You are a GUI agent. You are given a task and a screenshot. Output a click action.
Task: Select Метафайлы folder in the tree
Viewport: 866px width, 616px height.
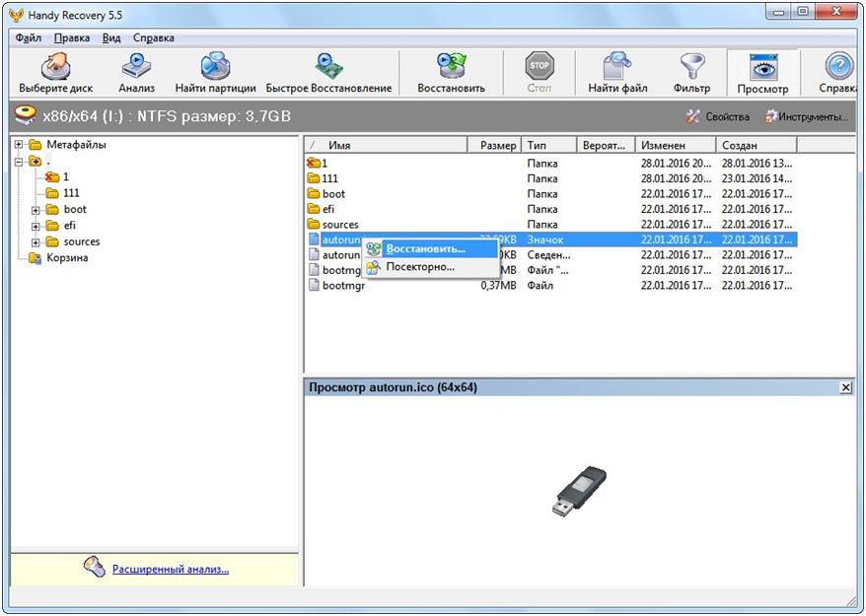pyautogui.click(x=76, y=145)
